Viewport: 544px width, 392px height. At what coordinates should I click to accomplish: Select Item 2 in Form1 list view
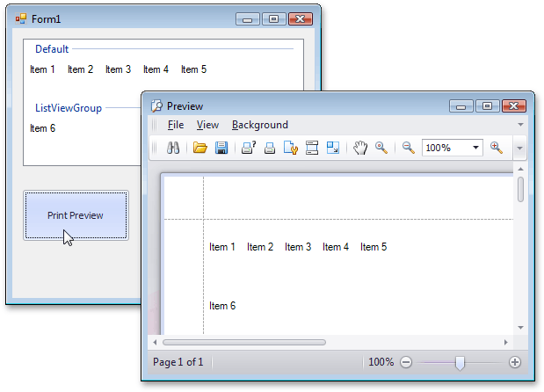[80, 69]
